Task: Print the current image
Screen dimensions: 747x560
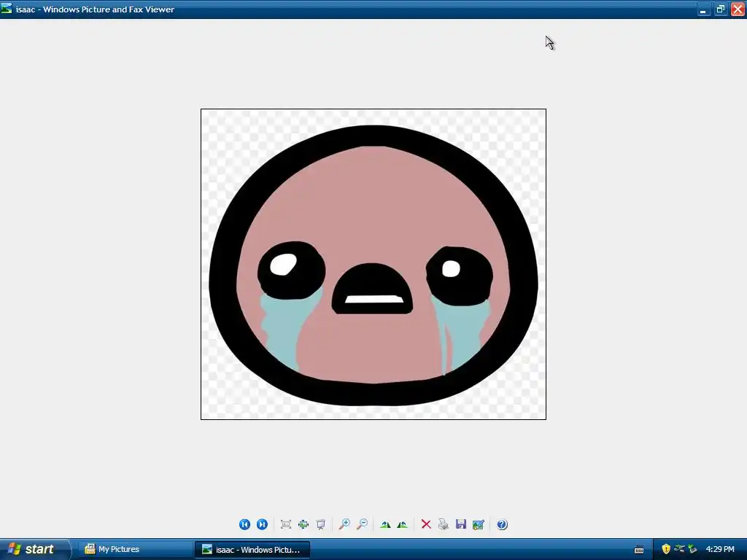Action: 444,524
